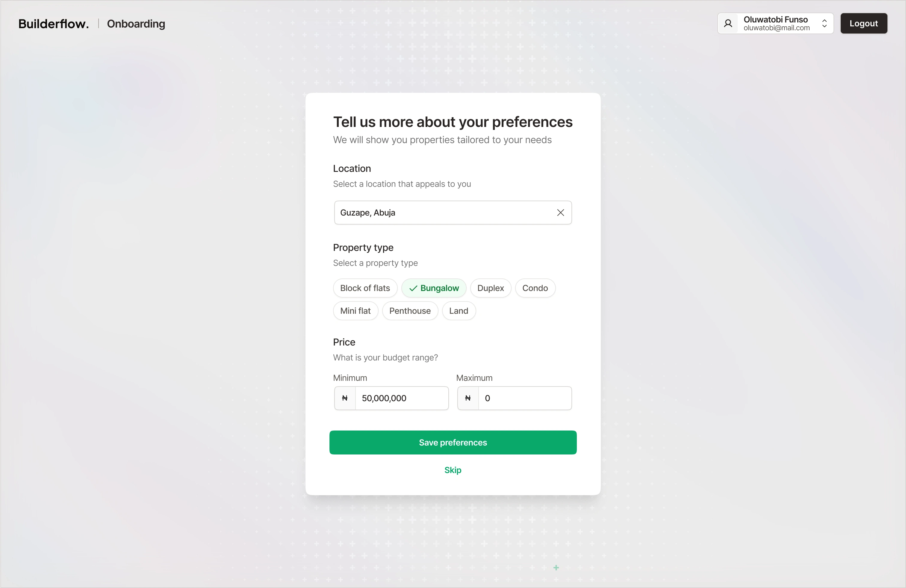Image resolution: width=906 pixels, height=588 pixels.
Task: Click the Naira symbol beside Minimum price
Action: pyautogui.click(x=345, y=398)
